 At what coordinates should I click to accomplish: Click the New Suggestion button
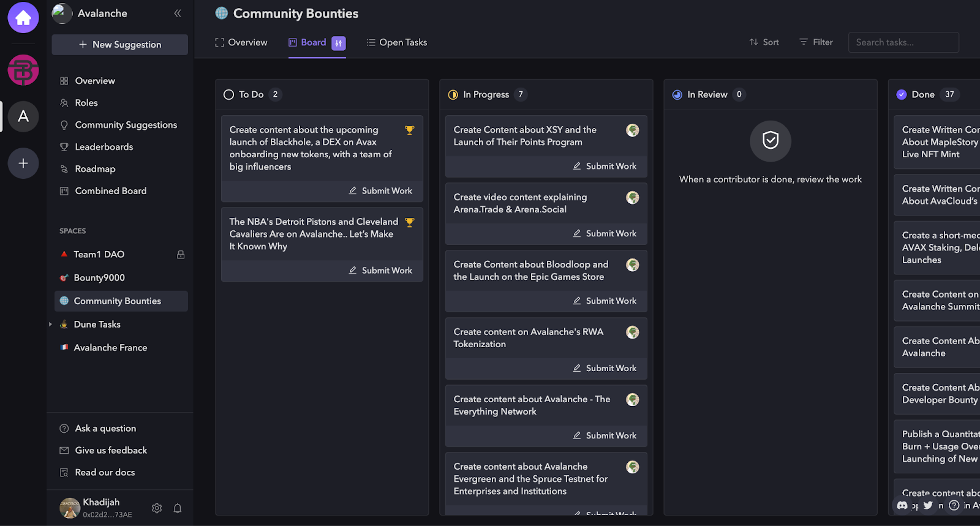(119, 45)
